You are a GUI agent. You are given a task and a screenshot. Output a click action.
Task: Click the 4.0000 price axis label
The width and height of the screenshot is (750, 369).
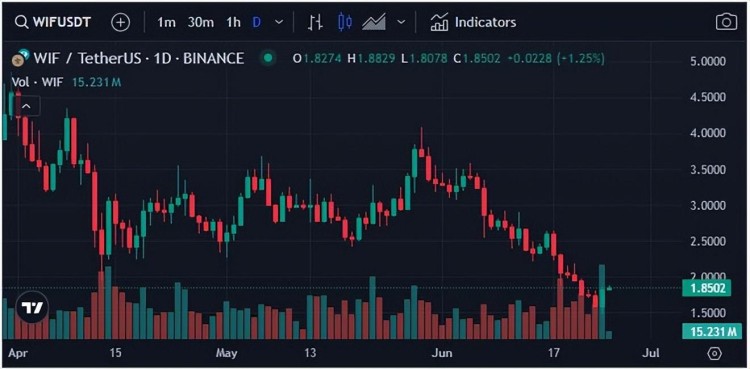click(x=709, y=134)
